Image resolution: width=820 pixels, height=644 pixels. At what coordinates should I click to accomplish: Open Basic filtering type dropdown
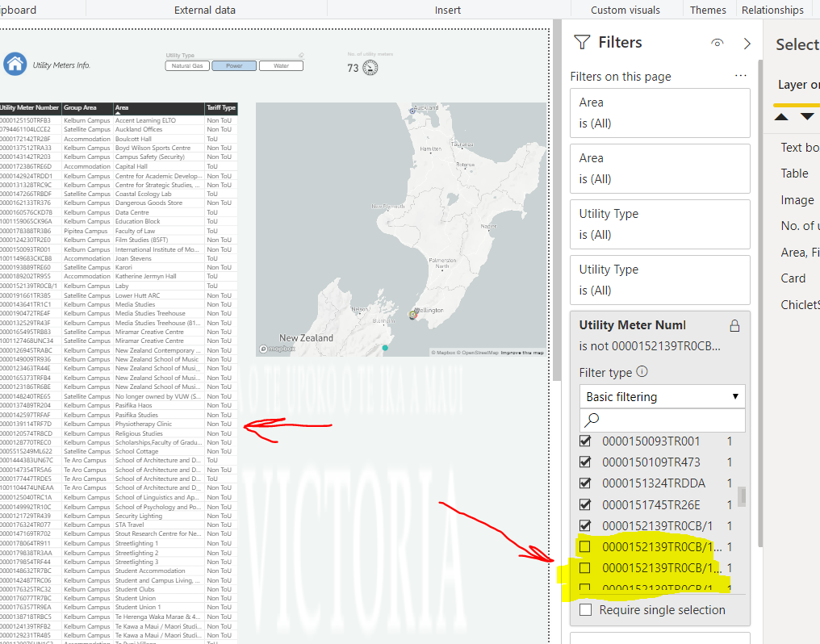point(662,397)
